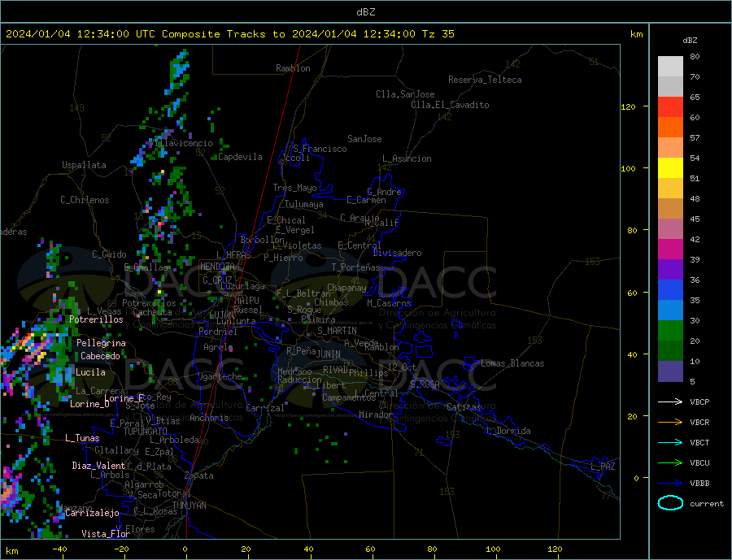Click the Capdevila map label
The width and height of the screenshot is (732, 560).
point(240,157)
